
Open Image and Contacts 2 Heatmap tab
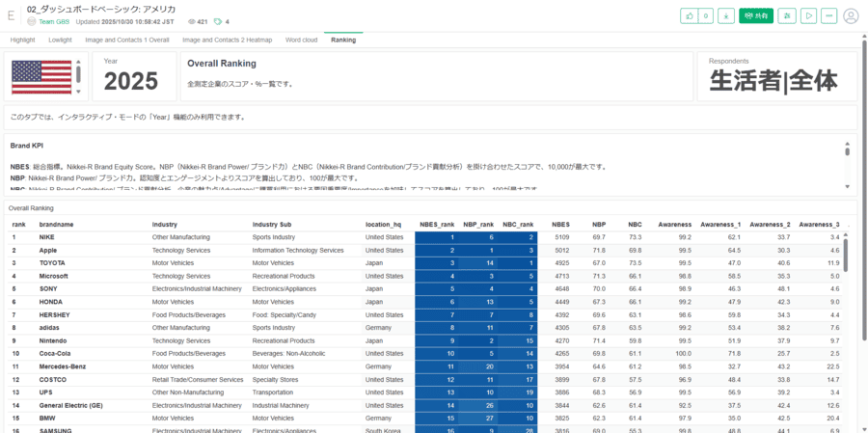(x=228, y=40)
